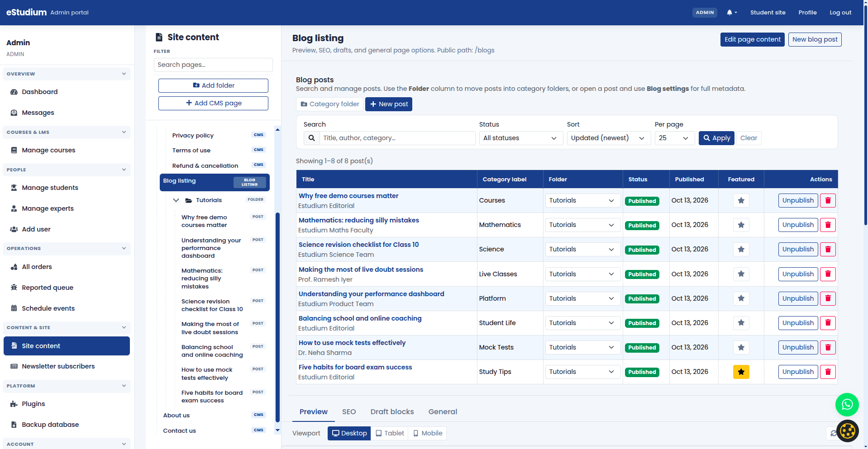Viewport: 868px width, 449px height.
Task: Unfeature the 'Five habits for board exam success' post
Action: (x=741, y=372)
